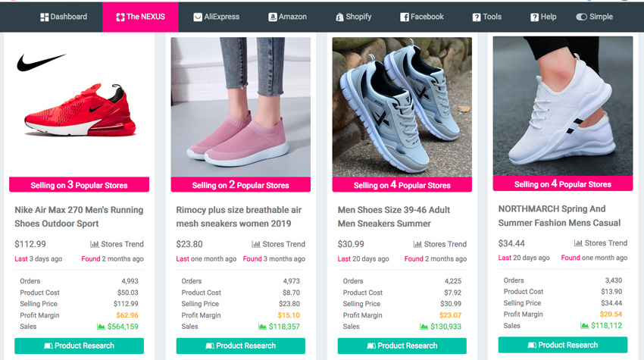Click the AliExpress icon in navbar

pos(198,17)
